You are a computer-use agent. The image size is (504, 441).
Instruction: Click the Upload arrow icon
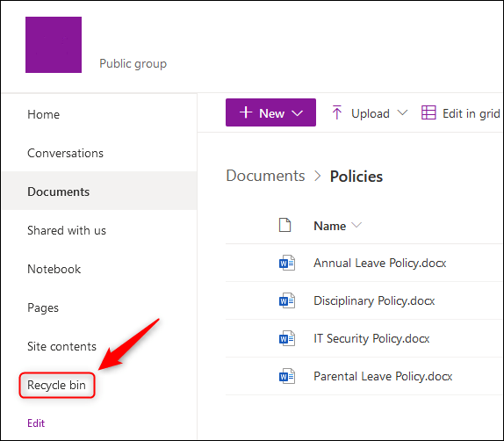coord(336,112)
